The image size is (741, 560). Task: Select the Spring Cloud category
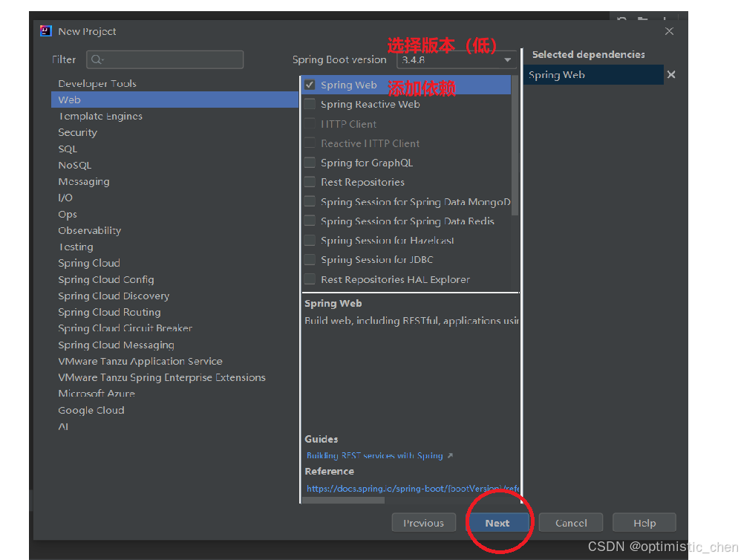pos(89,263)
